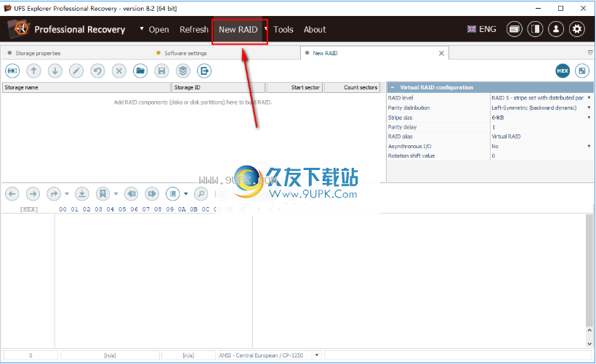Save RAID configuration with floppy icon
Image resolution: width=596 pixels, height=364 pixels.
point(161,70)
